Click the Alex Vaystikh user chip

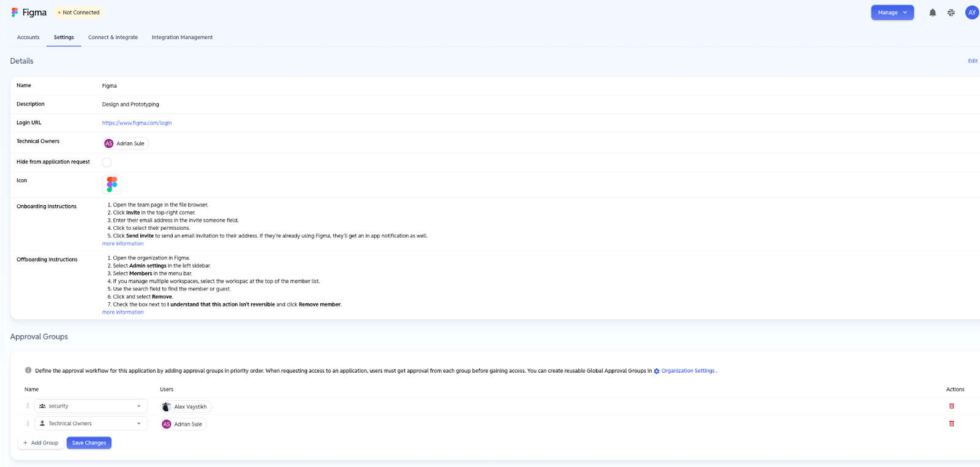click(x=186, y=406)
